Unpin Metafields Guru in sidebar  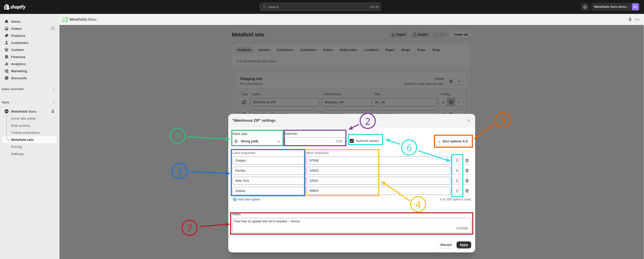pos(53,111)
